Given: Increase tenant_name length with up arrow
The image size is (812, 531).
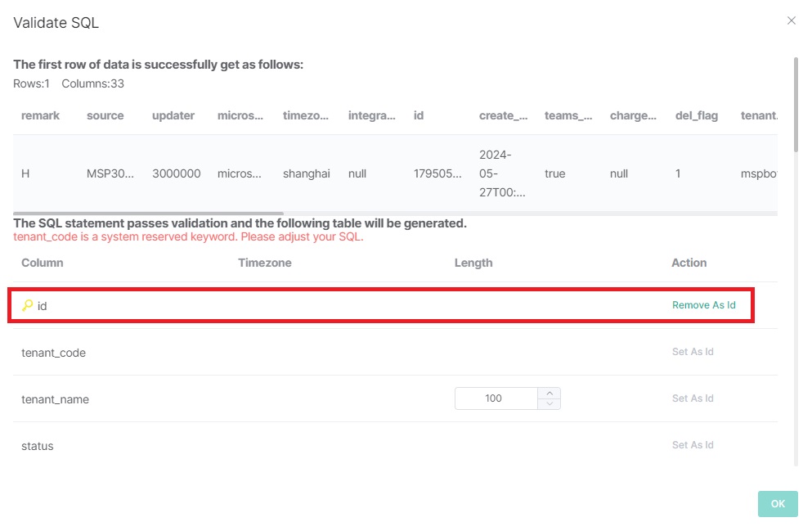Looking at the screenshot, I should [x=550, y=393].
